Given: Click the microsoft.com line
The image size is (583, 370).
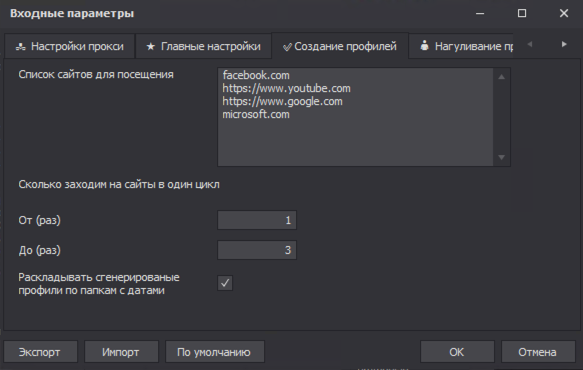Looking at the screenshot, I should (x=256, y=114).
